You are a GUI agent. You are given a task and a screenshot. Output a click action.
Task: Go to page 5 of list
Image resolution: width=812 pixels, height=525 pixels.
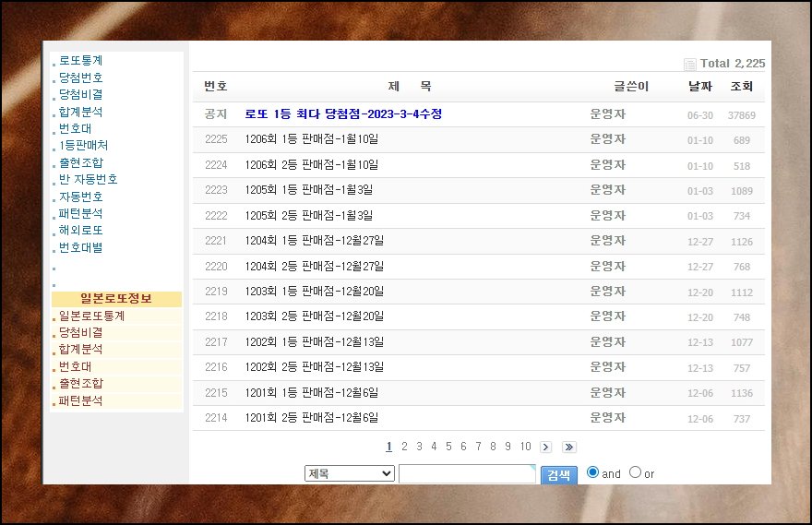tap(448, 447)
